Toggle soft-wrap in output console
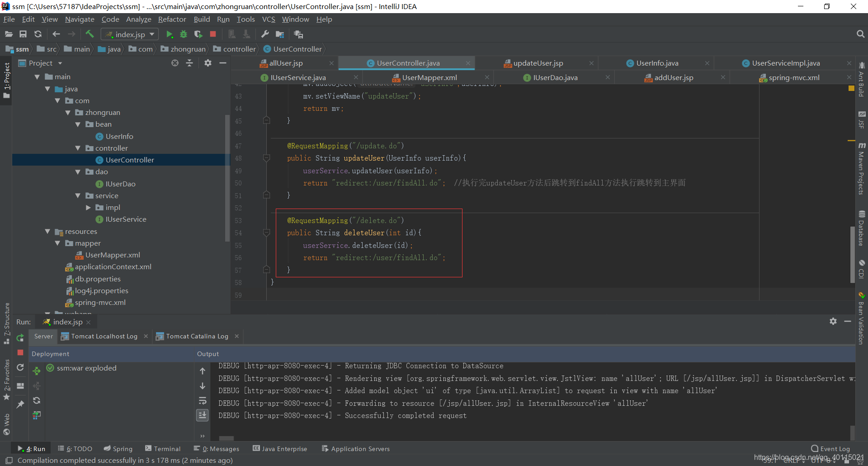Image resolution: width=868 pixels, height=466 pixels. [203, 401]
